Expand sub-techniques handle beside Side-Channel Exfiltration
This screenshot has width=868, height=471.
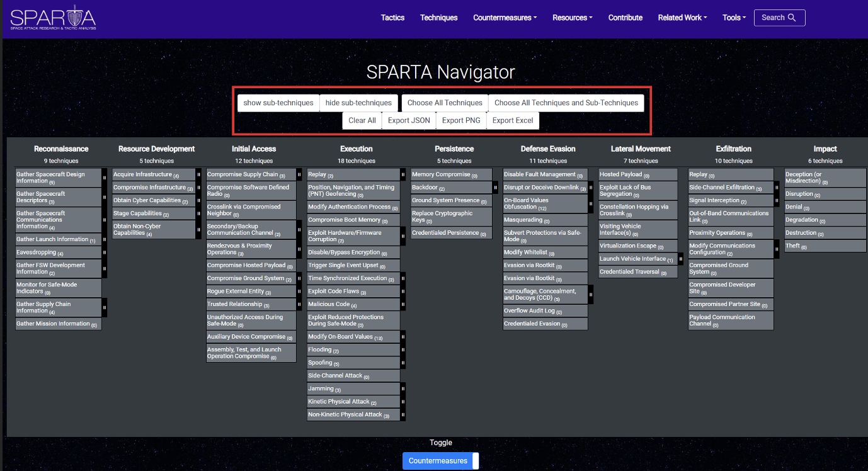click(x=777, y=188)
